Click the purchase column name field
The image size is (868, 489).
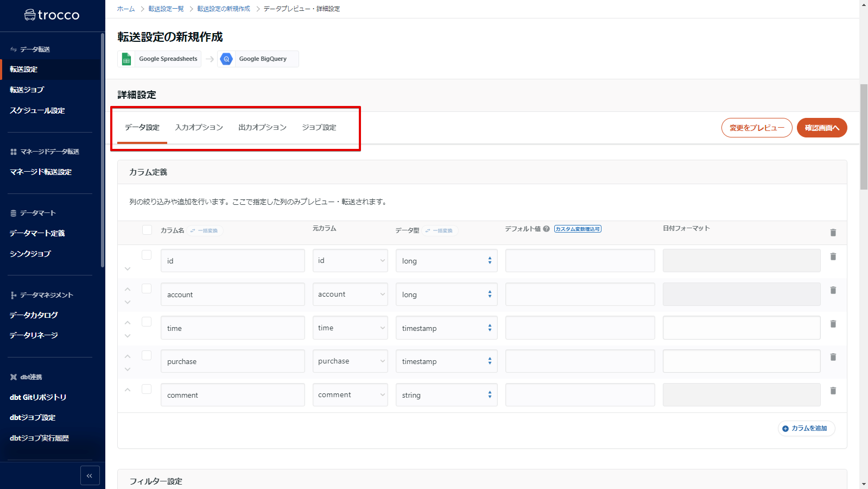tap(233, 361)
